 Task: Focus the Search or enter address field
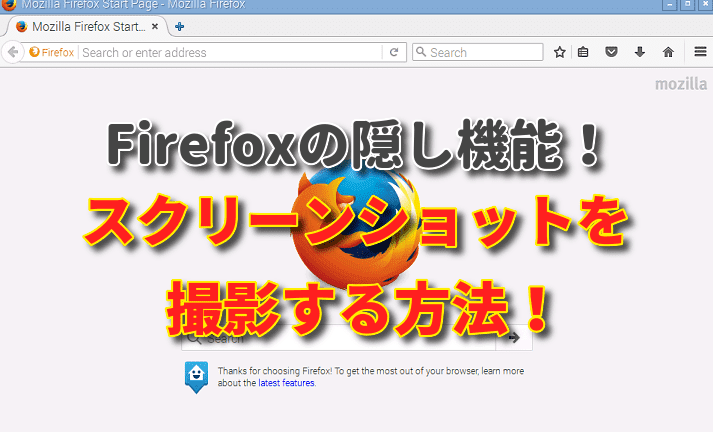pos(231,52)
